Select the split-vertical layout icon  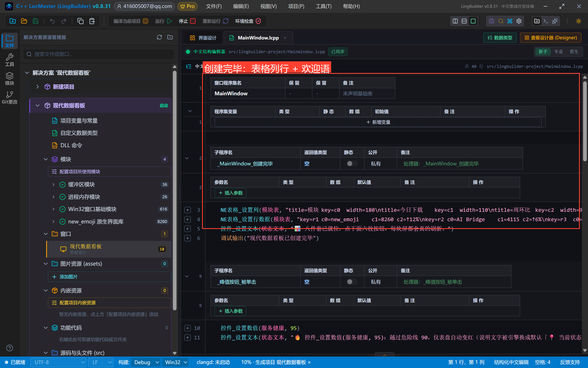tap(455, 21)
